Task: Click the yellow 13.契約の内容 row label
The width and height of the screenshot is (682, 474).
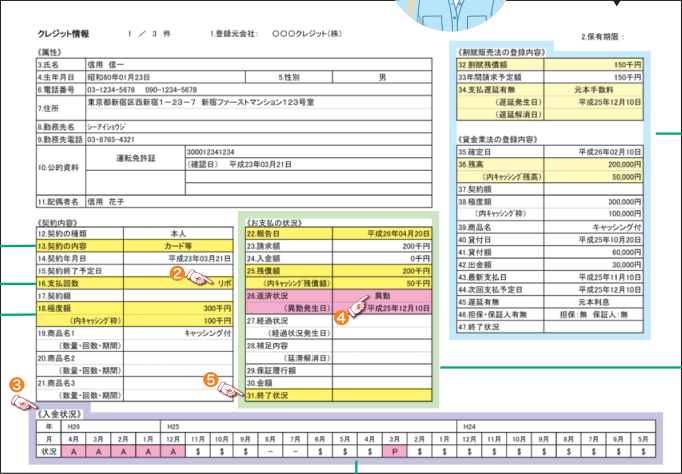Action: pos(72,245)
